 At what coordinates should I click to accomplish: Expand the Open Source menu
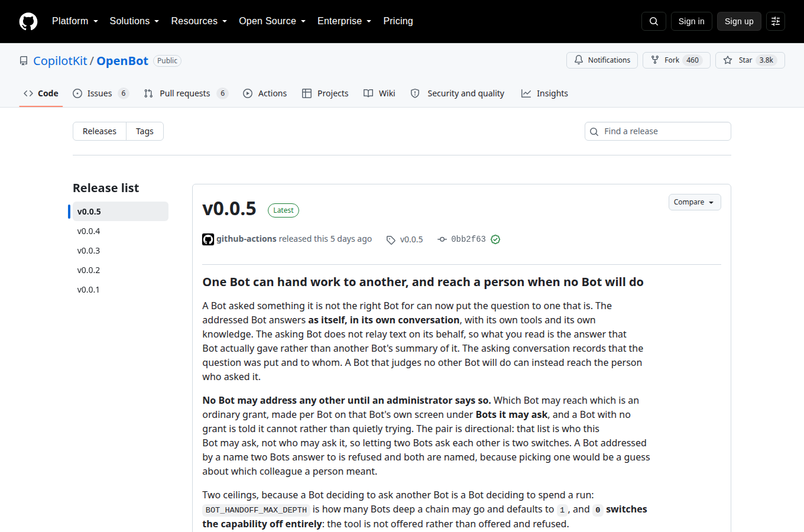(x=273, y=21)
